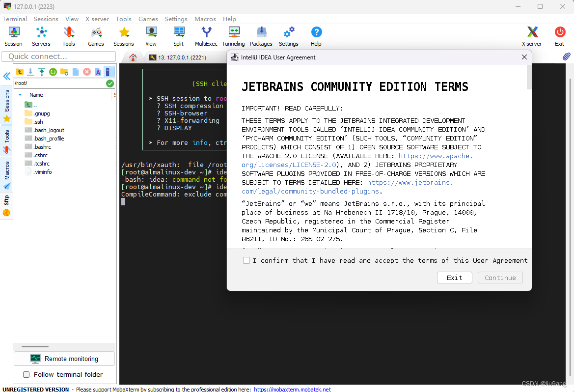The height and width of the screenshot is (392, 574).
Task: Open the Tools sidebar tab
Action: pyautogui.click(x=6, y=141)
